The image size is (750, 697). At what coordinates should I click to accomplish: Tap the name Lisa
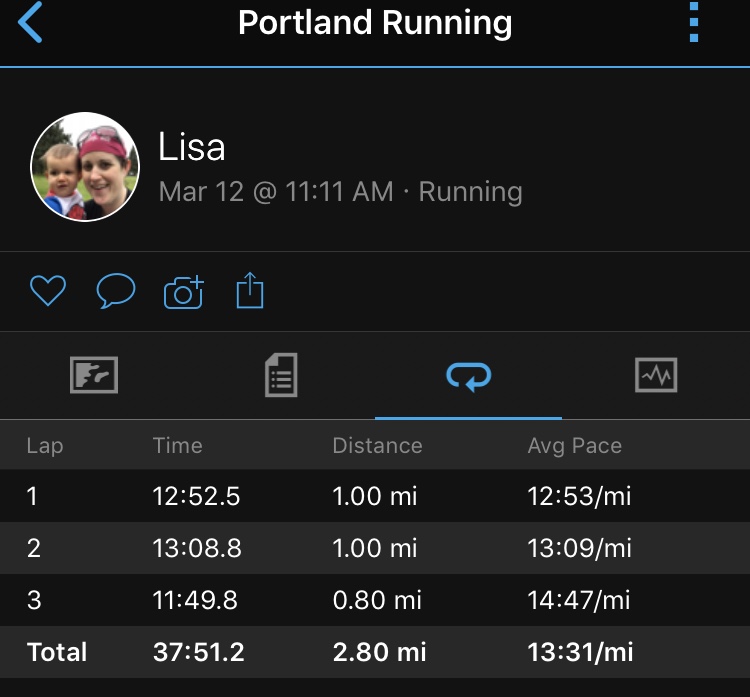coord(191,146)
